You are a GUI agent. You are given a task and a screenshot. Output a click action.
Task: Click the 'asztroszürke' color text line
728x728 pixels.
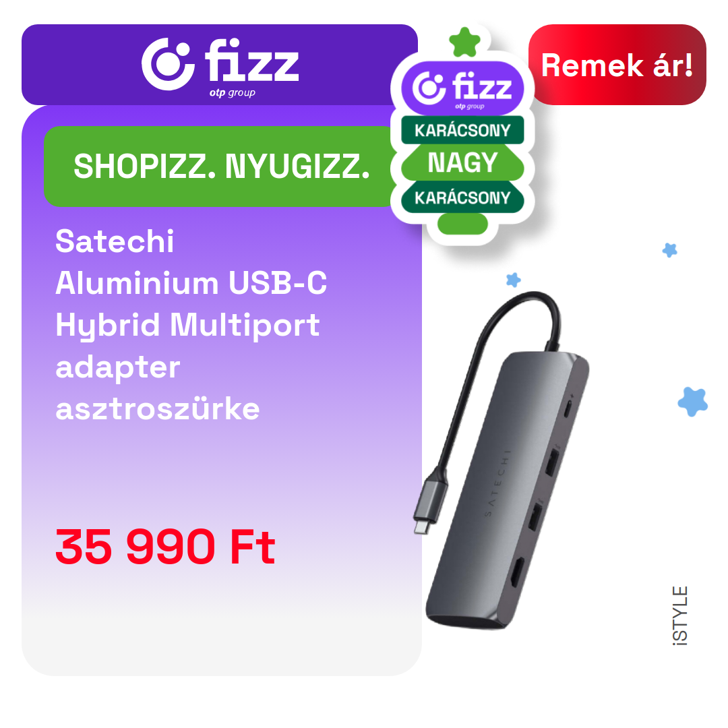(x=157, y=409)
